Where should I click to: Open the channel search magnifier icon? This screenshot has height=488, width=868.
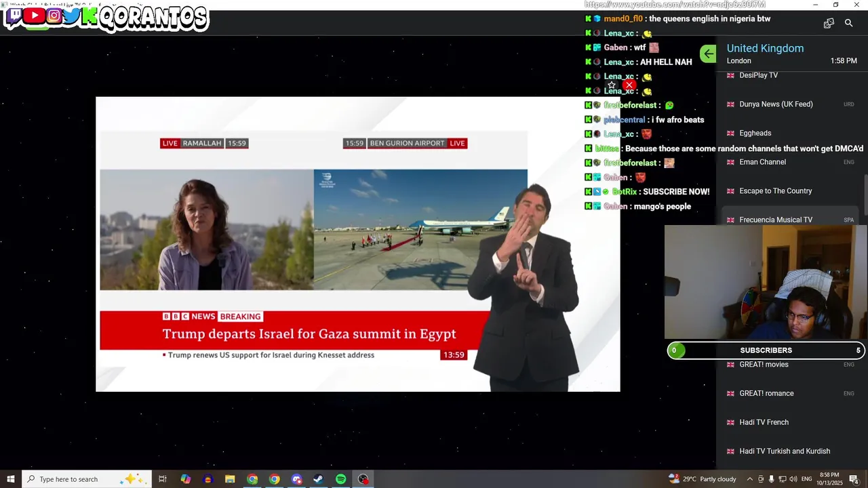(848, 23)
